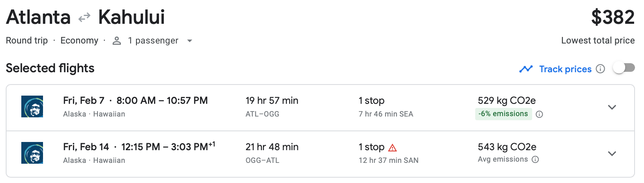Click the -6% emissions badge
This screenshot has height=183, width=644.
503,114
